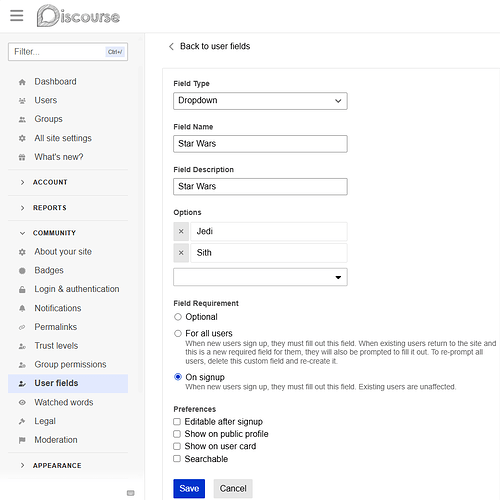Select the On signup radio button
500x500 pixels.
pos(178,377)
